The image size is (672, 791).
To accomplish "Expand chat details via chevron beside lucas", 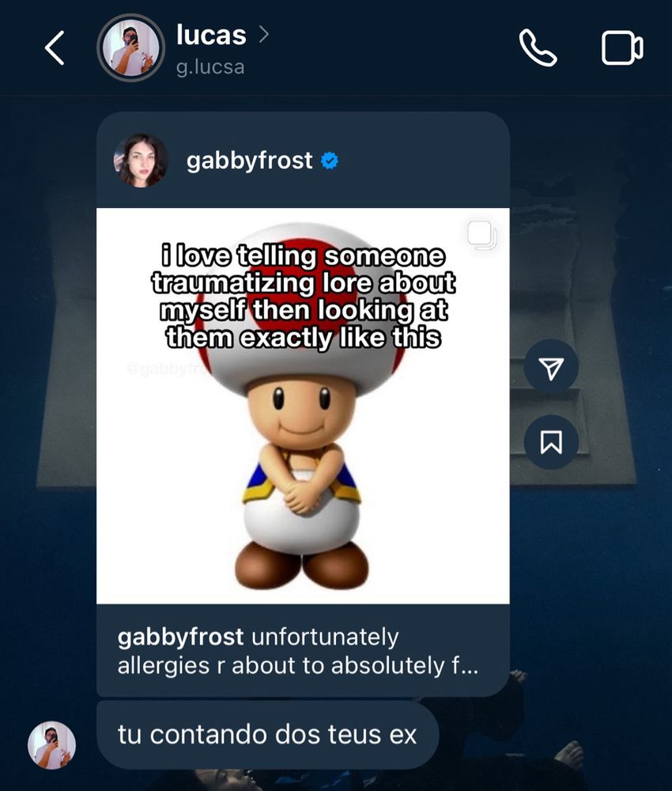I will (x=263, y=35).
